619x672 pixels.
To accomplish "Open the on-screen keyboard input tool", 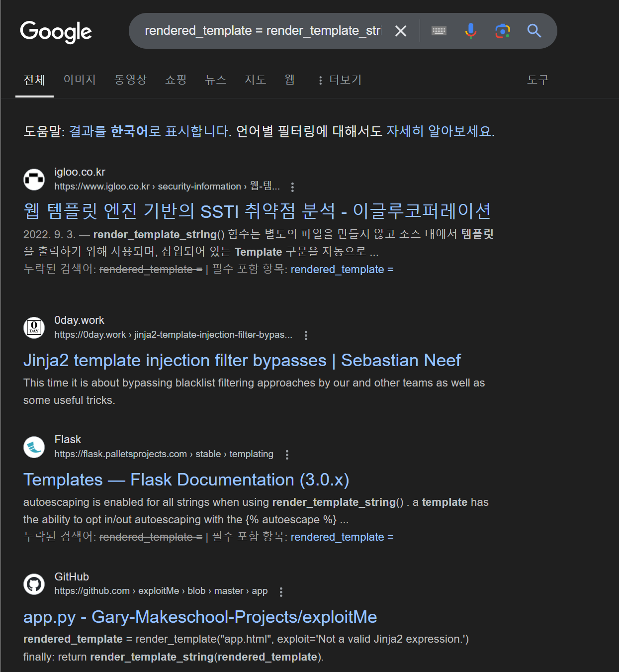I will click(439, 31).
